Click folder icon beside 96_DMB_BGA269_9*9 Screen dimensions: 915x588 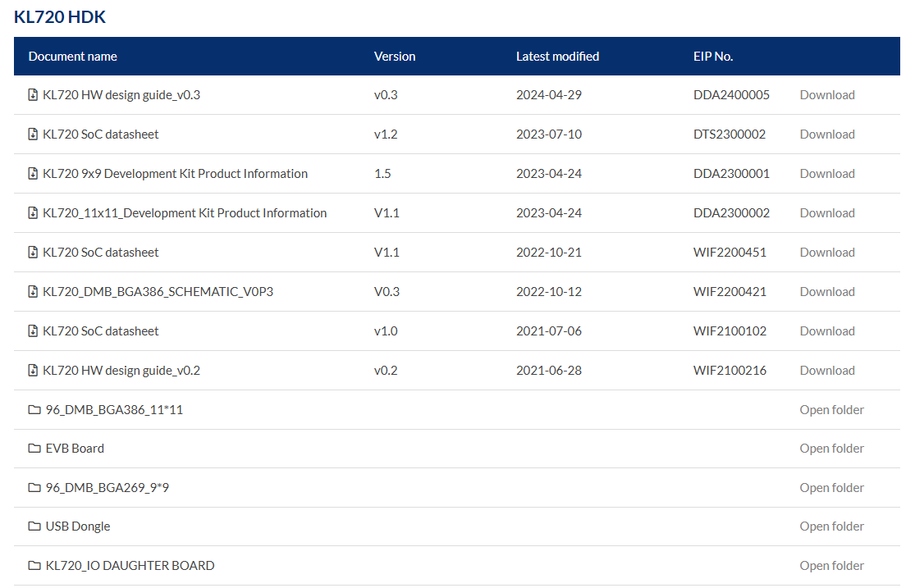point(34,487)
